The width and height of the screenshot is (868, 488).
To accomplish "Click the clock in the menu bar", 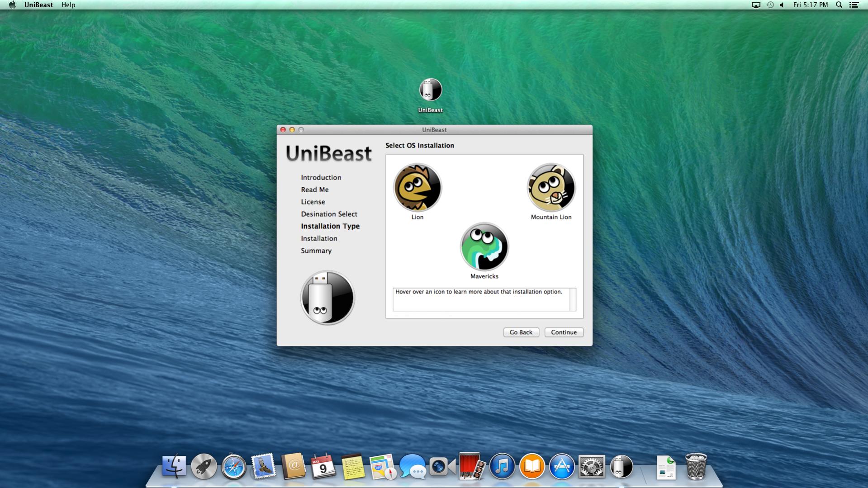I will tap(810, 5).
